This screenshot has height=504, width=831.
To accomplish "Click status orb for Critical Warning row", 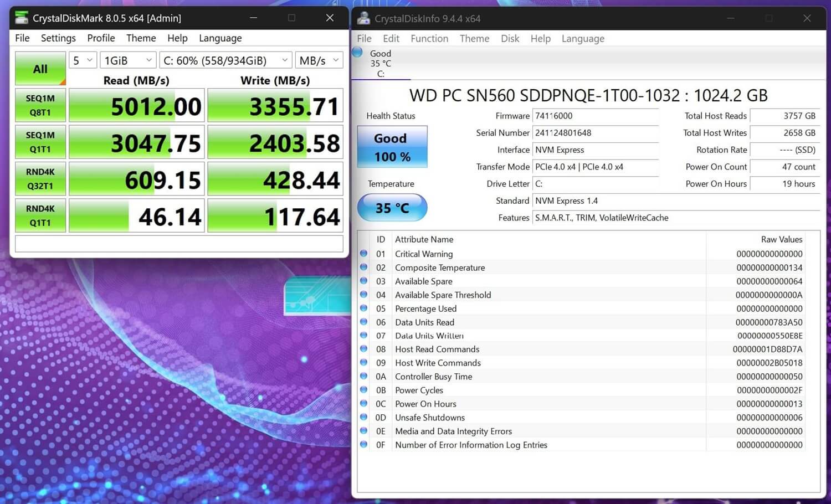I will point(363,254).
